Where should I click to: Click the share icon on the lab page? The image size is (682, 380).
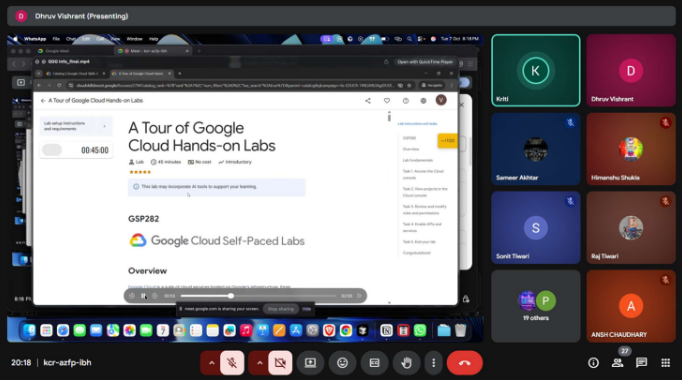(x=368, y=101)
